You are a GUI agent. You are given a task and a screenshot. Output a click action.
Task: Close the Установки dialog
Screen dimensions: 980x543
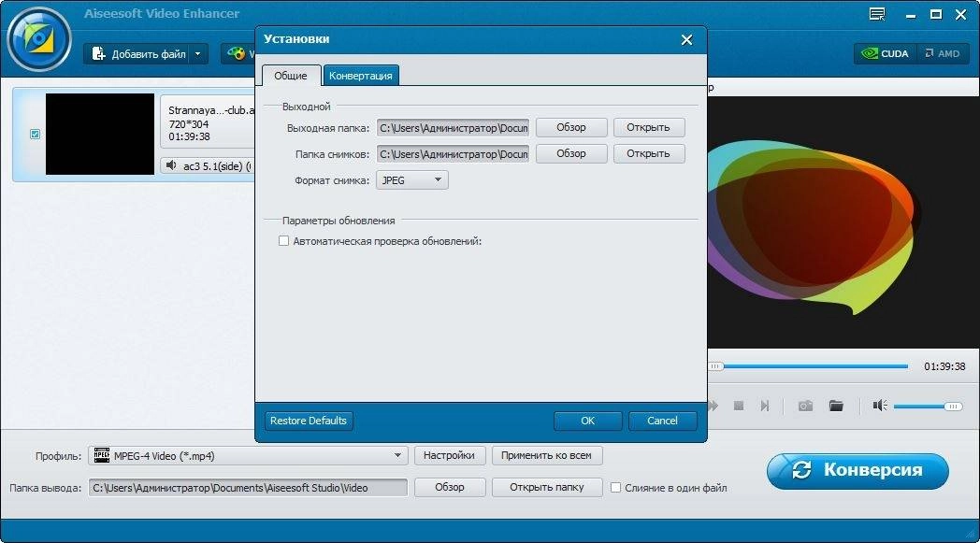[686, 40]
